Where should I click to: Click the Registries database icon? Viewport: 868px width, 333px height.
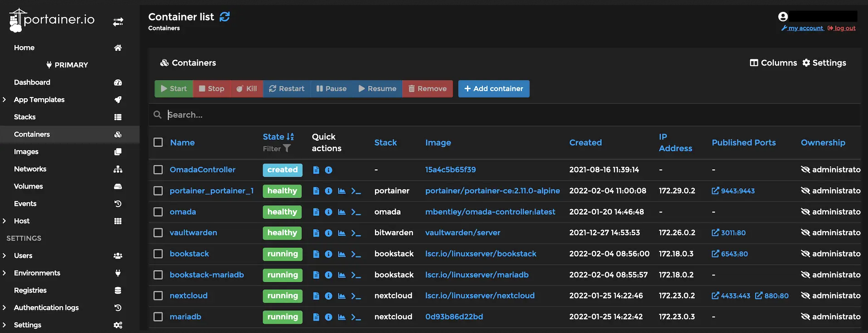pyautogui.click(x=118, y=290)
